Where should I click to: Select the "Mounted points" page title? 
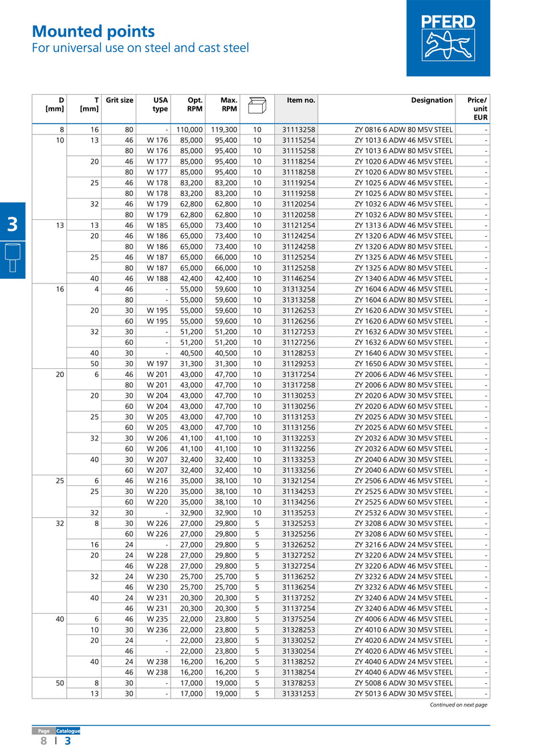(x=94, y=31)
